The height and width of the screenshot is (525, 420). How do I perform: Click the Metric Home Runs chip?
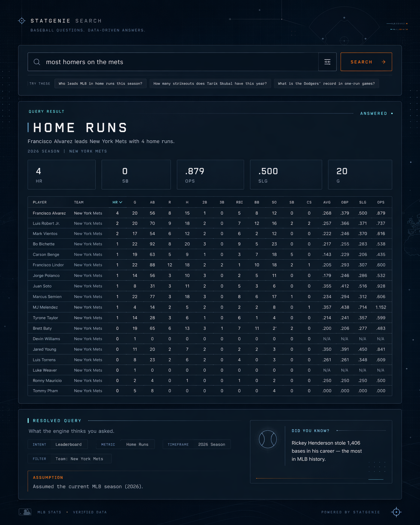(x=125, y=444)
